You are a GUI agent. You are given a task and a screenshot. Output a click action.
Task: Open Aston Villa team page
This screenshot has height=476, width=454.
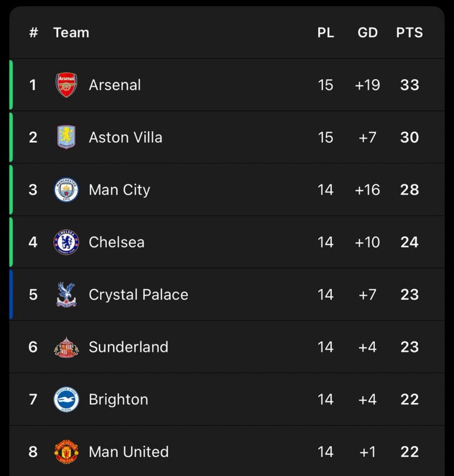coord(125,137)
